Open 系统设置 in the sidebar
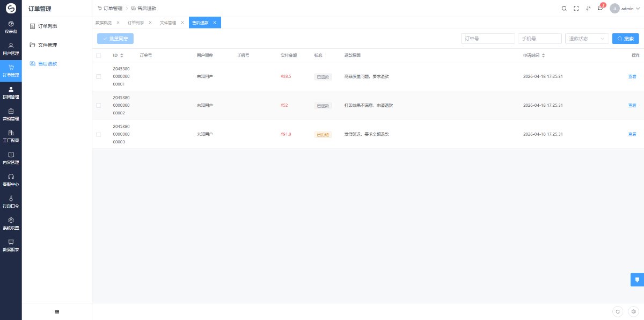The image size is (644, 320). pos(11,223)
